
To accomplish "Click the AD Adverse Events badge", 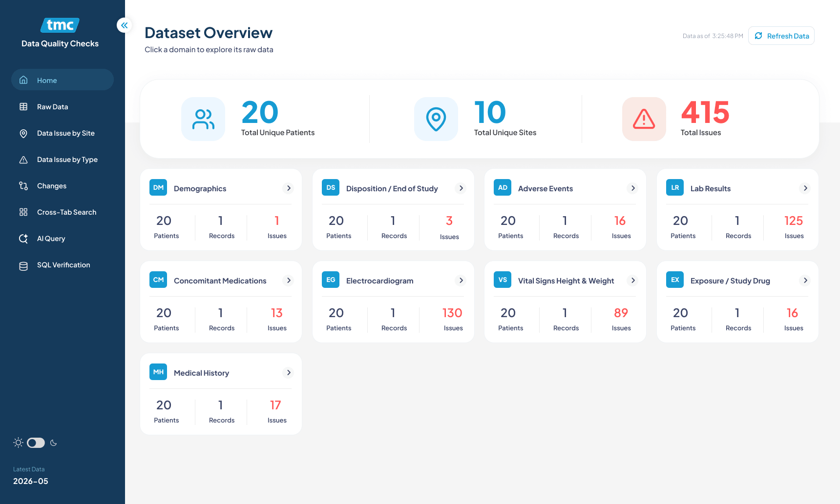I will tap(503, 187).
